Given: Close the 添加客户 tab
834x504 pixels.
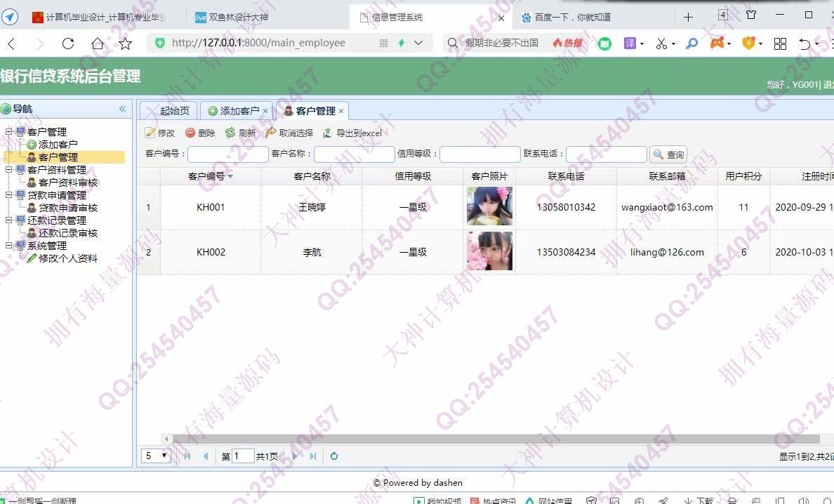Looking at the screenshot, I should pyautogui.click(x=265, y=111).
